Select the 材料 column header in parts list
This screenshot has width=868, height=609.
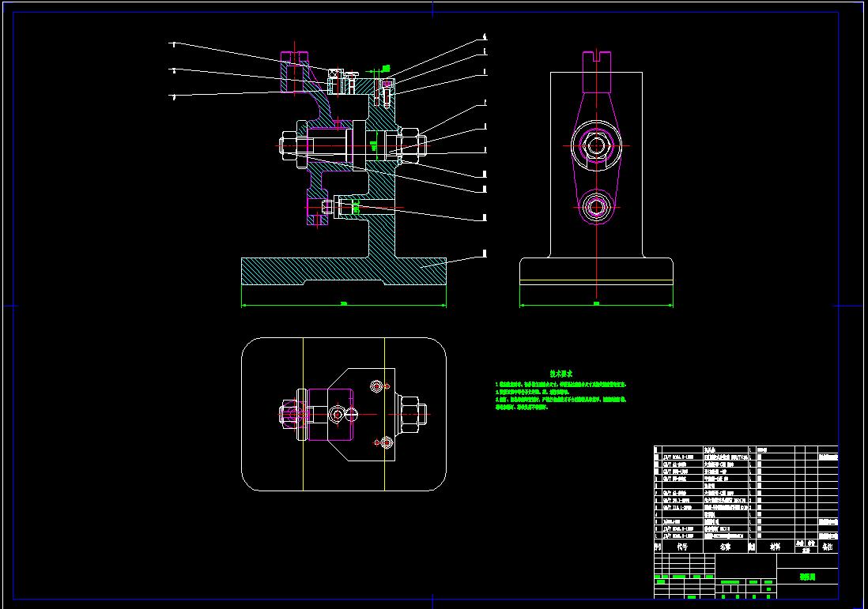[x=775, y=547]
